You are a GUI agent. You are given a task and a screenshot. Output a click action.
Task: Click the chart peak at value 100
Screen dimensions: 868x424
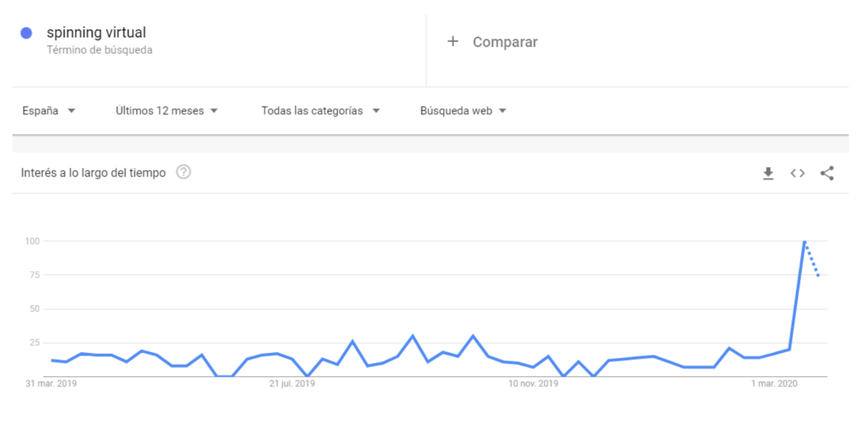804,242
